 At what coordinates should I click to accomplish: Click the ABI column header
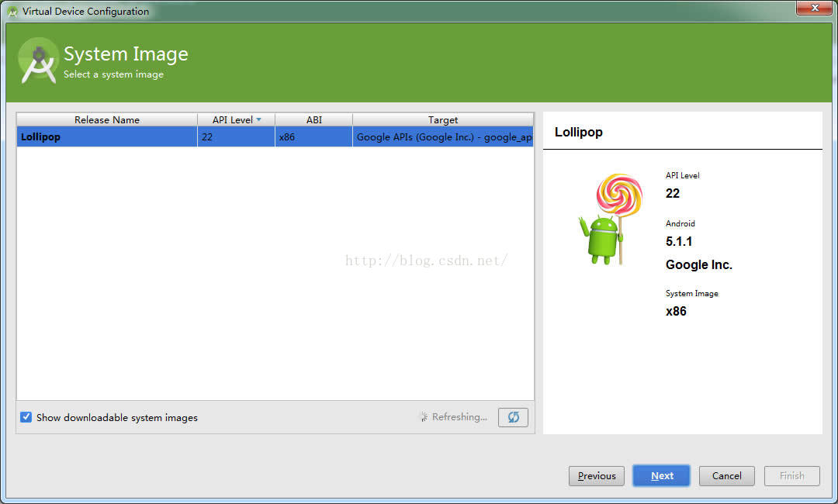click(313, 119)
